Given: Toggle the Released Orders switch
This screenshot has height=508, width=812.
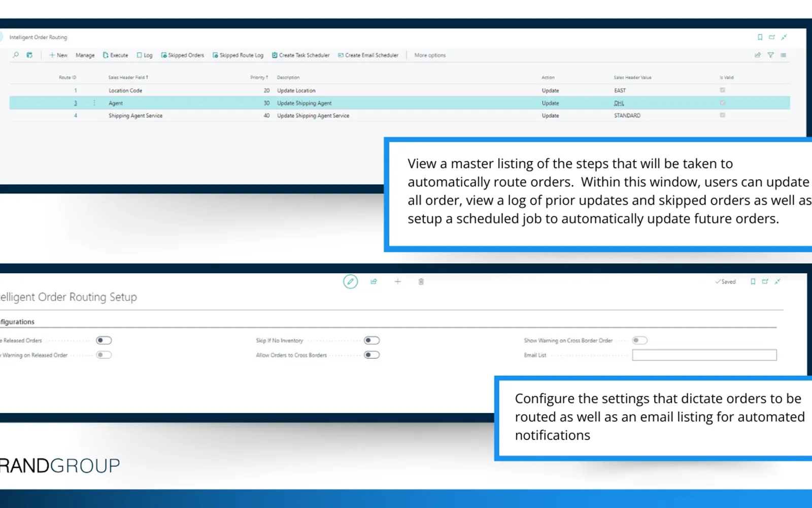Looking at the screenshot, I should click(x=104, y=340).
